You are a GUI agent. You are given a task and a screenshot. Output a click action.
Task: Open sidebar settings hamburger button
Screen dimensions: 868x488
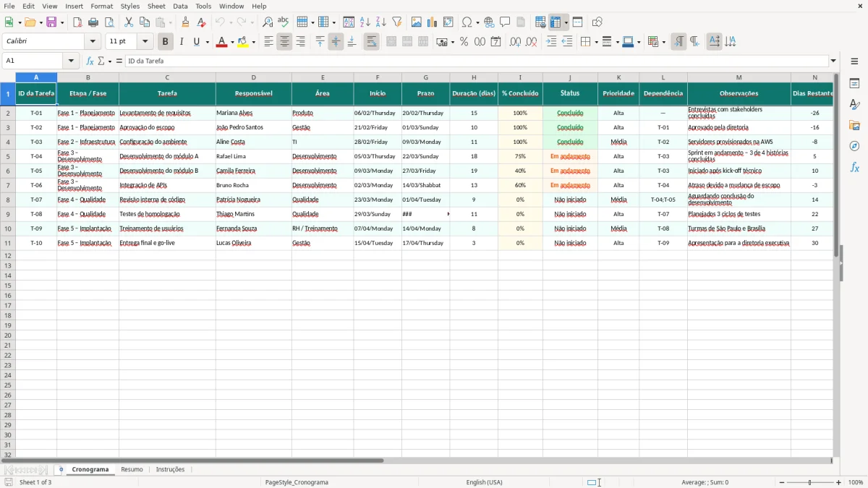854,61
